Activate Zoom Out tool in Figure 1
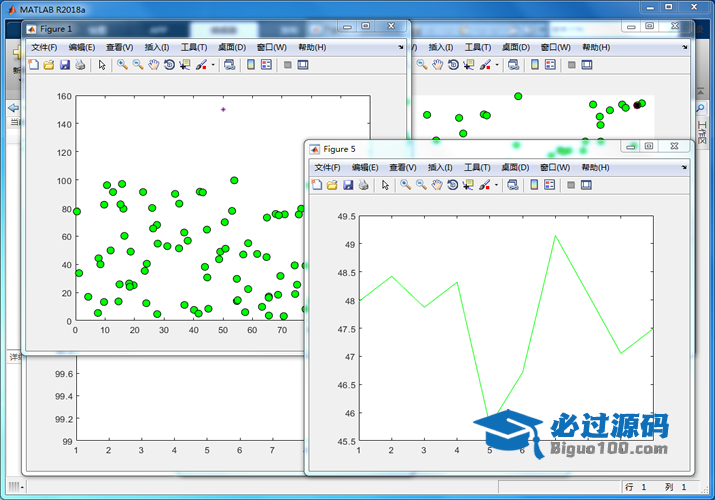The image size is (715, 500). 138,65
